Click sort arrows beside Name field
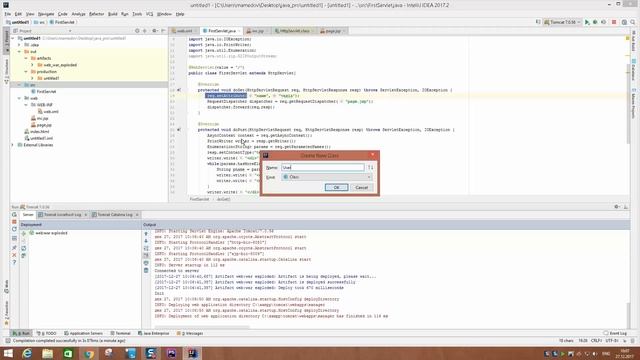The width and height of the screenshot is (640, 360). click(370, 167)
